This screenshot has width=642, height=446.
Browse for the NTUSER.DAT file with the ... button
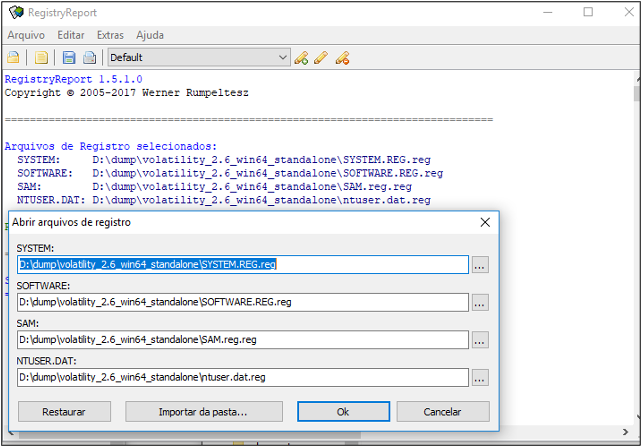480,378
